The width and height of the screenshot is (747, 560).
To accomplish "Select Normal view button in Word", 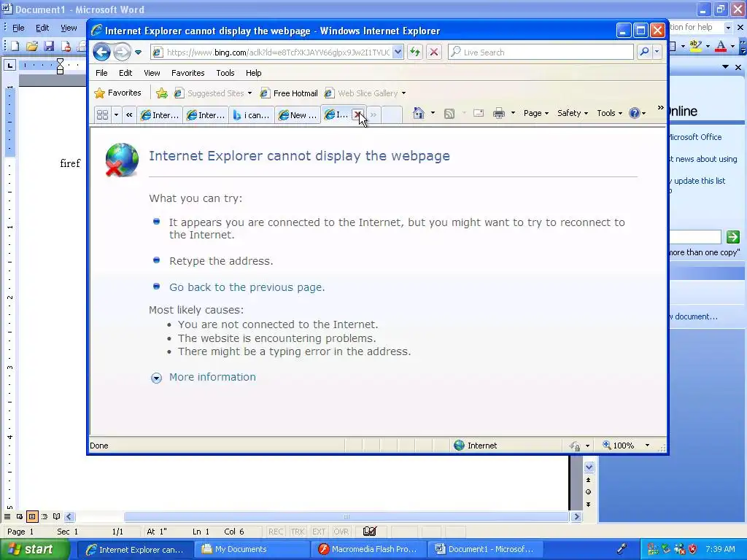I will (x=7, y=516).
